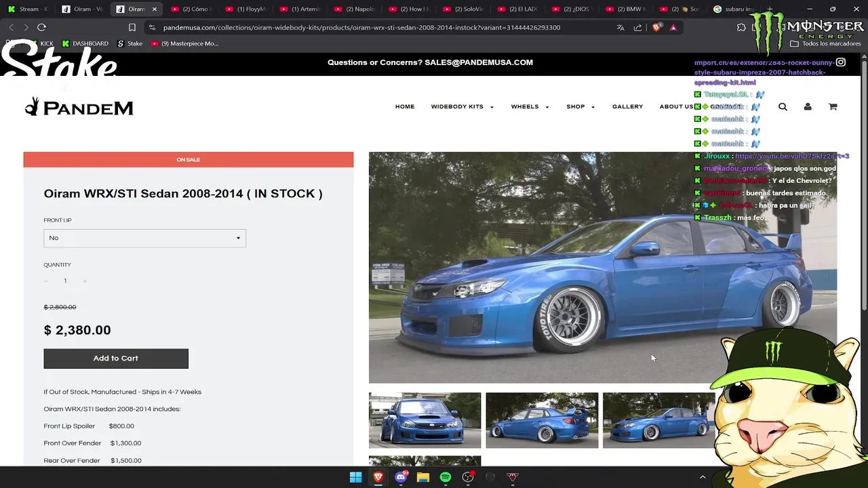Expand the Widebody Kits menu
868x488 pixels.
click(x=462, y=107)
